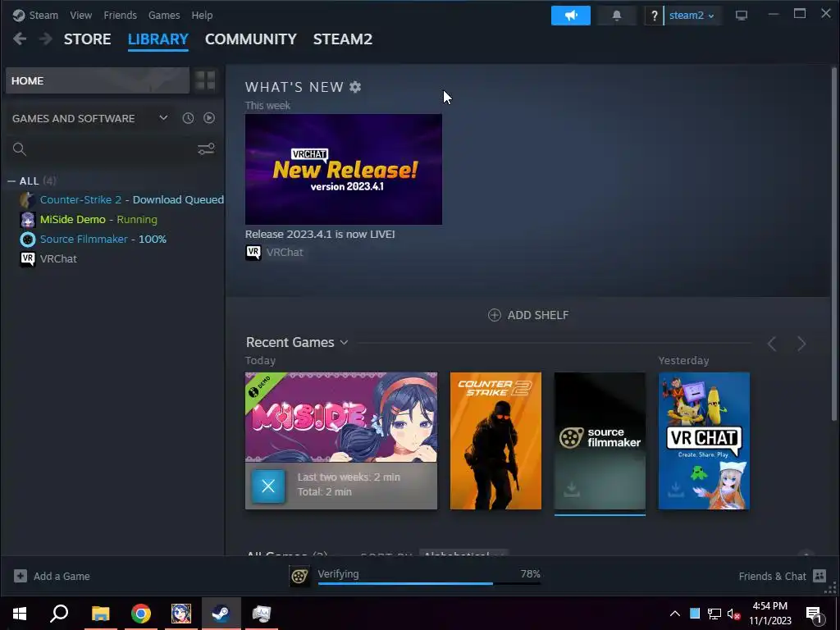The width and height of the screenshot is (840, 630).
Task: Open the VRChat game card
Action: click(x=704, y=441)
